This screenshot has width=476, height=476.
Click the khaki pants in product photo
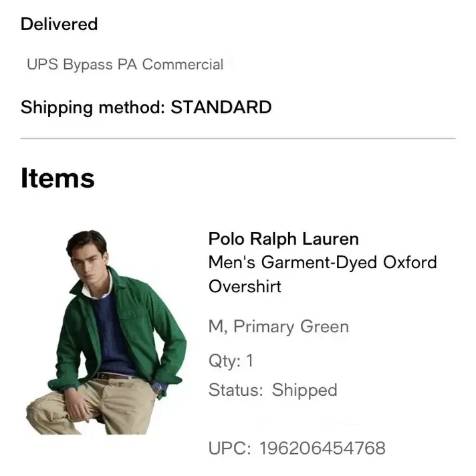click(x=91, y=406)
